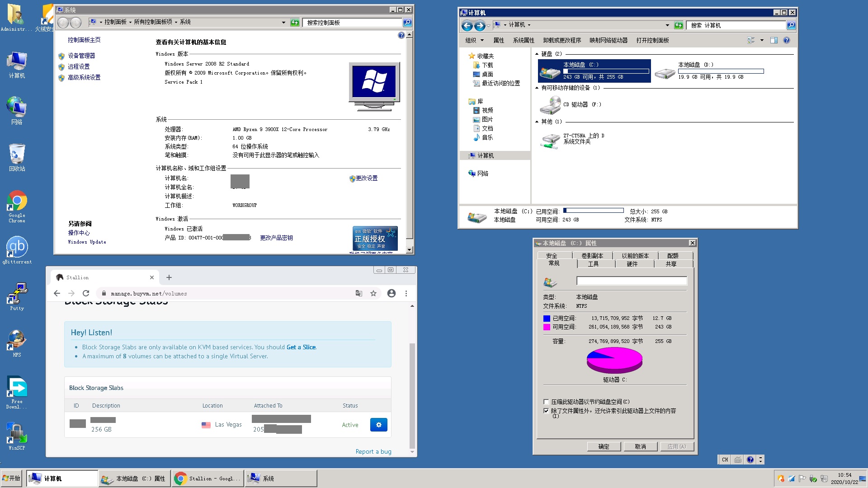Collapse the Other group in Computer window
This screenshot has width=868, height=488.
tap(537, 122)
